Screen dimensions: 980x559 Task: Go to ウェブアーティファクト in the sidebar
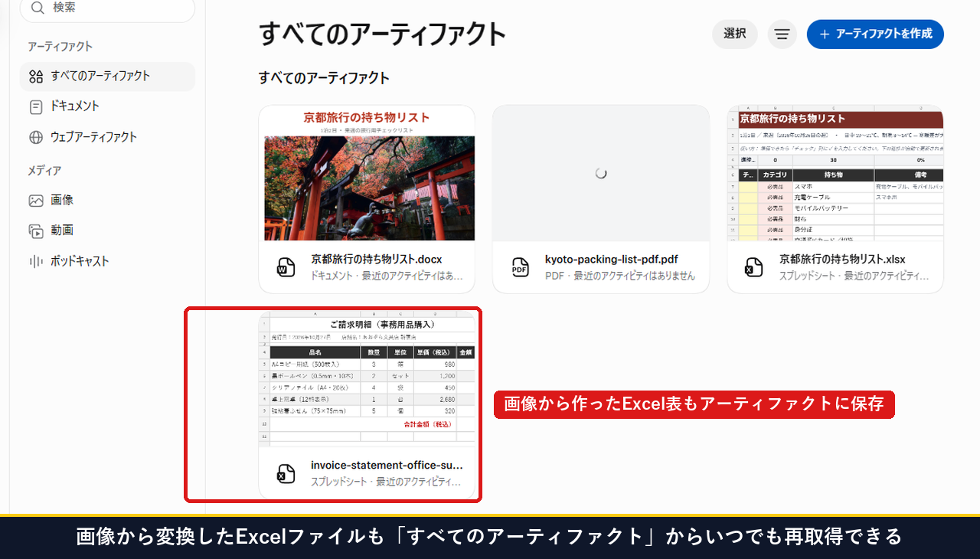(x=107, y=137)
